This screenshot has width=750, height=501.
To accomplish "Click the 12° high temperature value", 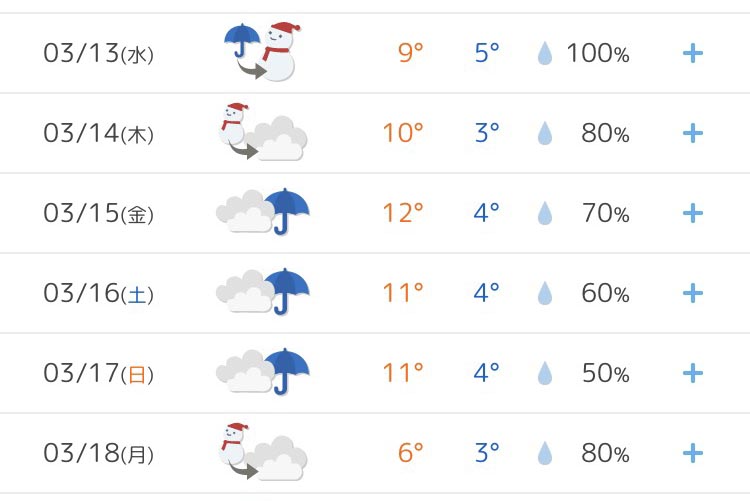I will tap(403, 213).
